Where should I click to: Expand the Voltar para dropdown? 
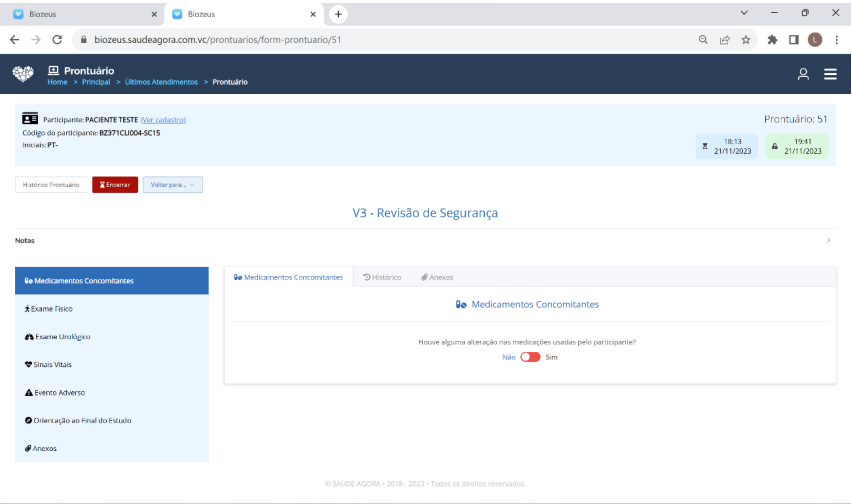(x=172, y=185)
